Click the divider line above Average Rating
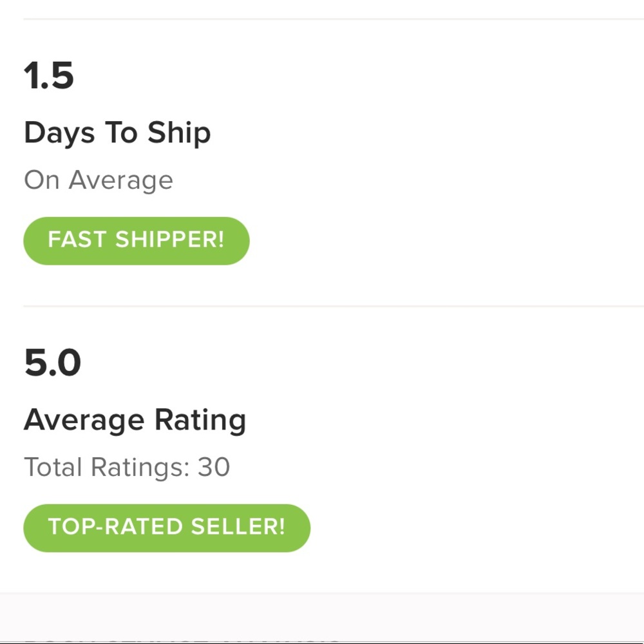This screenshot has height=644, width=644. point(322,307)
